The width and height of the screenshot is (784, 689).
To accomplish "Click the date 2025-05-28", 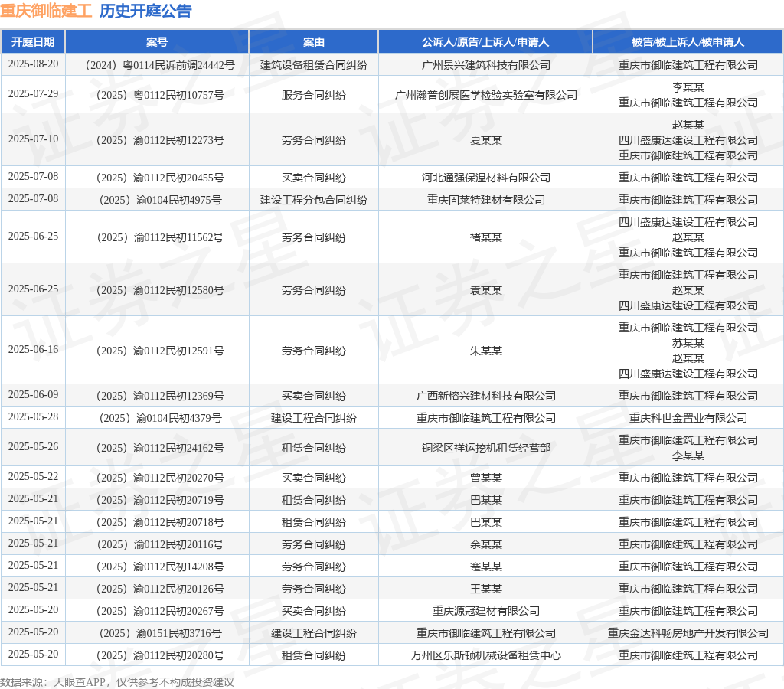I will click(33, 417).
